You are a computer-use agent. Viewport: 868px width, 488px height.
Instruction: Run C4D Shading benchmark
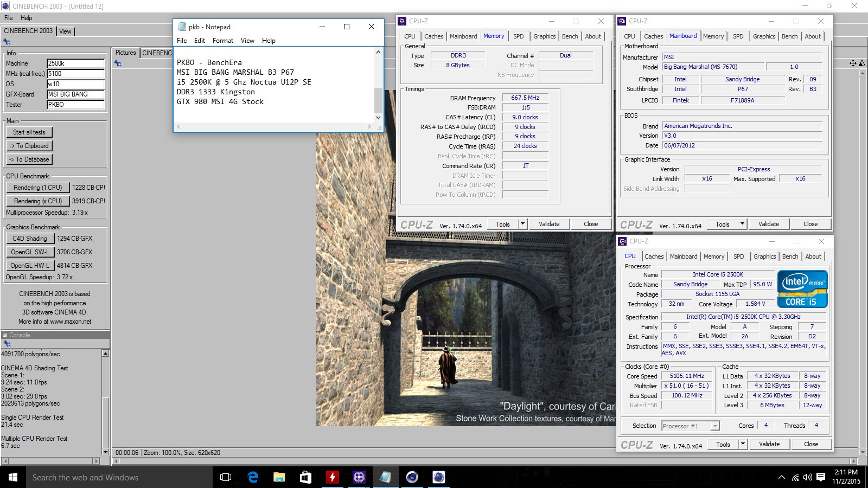click(x=30, y=239)
